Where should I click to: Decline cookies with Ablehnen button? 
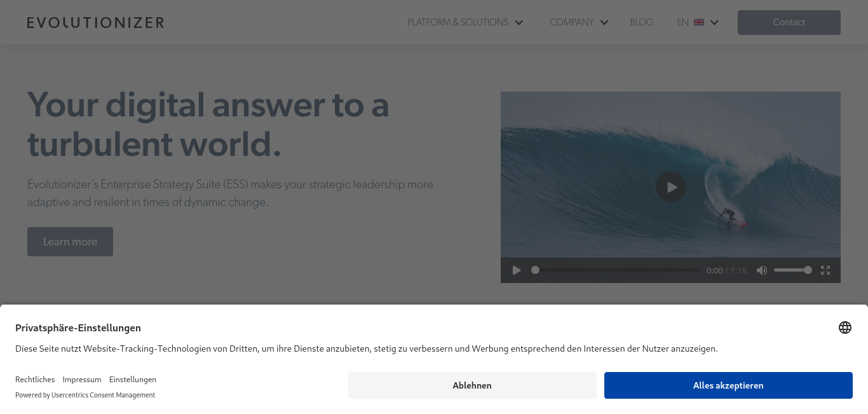pos(472,385)
